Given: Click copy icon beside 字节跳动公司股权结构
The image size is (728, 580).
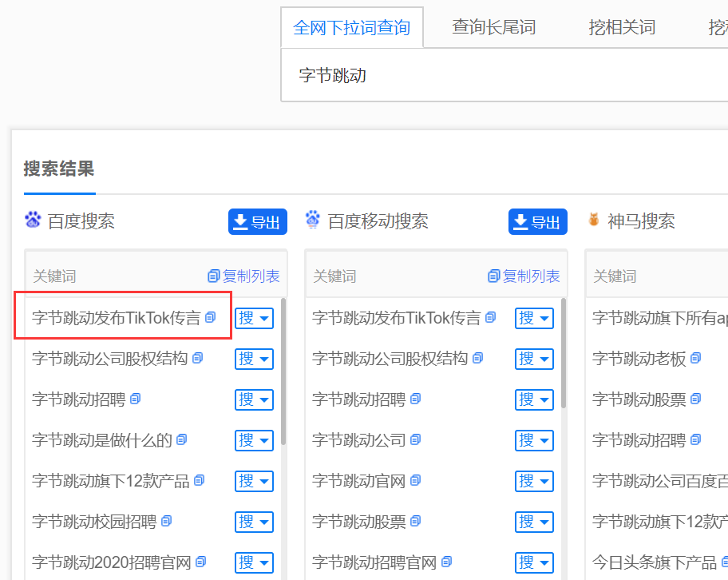Looking at the screenshot, I should (x=197, y=358).
